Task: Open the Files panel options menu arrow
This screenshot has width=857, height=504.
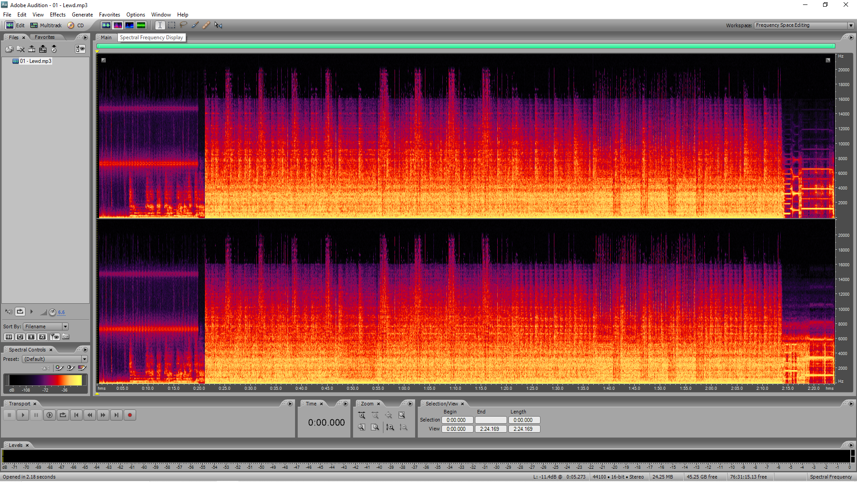Action: (x=85, y=37)
